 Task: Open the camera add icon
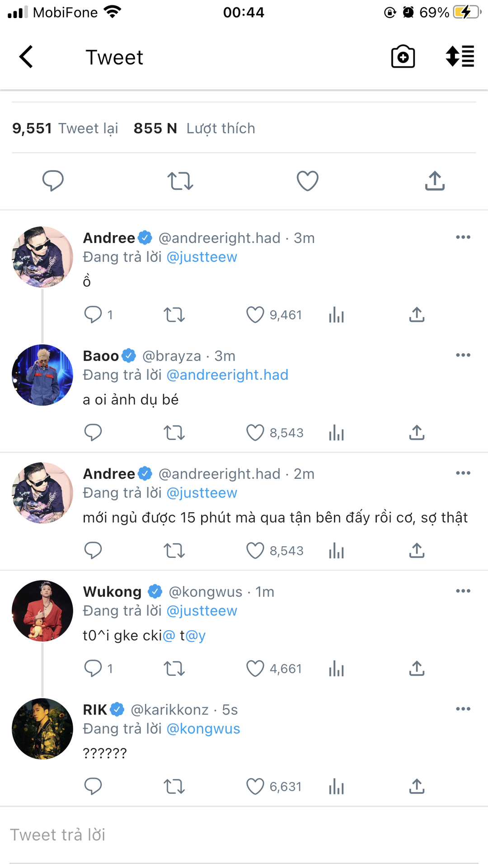click(403, 57)
